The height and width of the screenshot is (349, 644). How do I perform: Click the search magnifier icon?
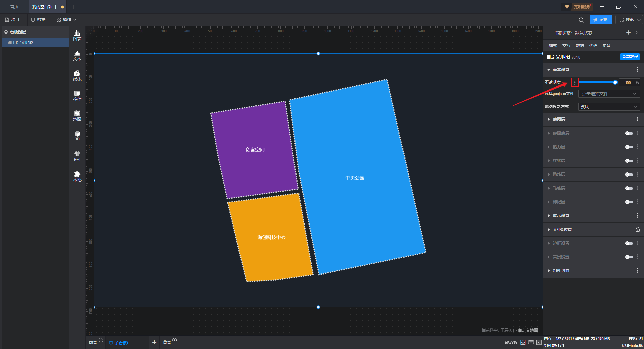point(581,20)
